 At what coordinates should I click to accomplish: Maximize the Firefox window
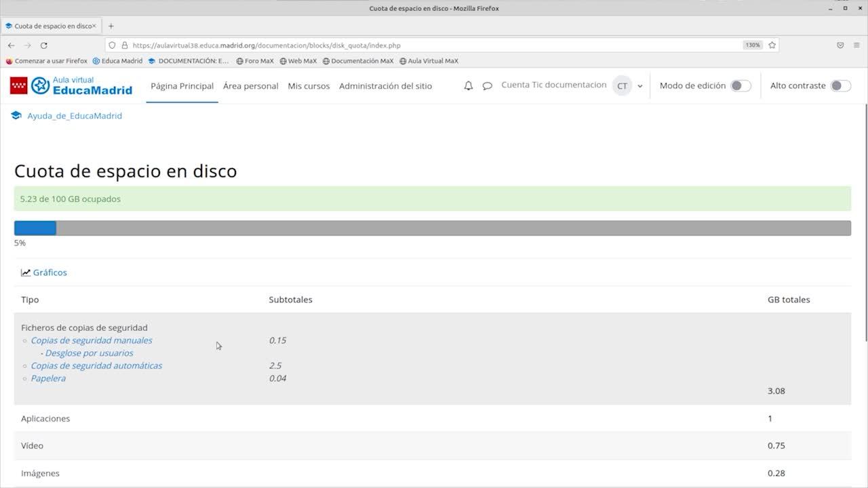pos(846,8)
